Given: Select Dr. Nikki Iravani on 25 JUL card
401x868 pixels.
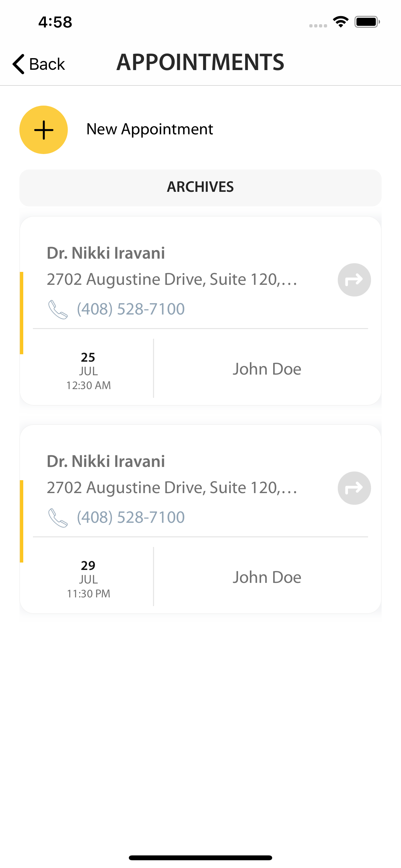Looking at the screenshot, I should point(106,253).
